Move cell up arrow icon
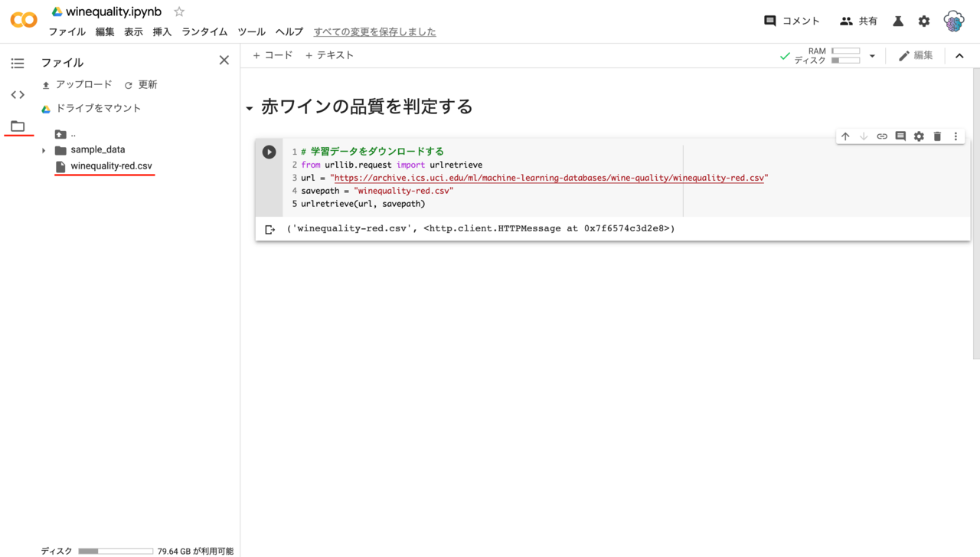The width and height of the screenshot is (980, 557). click(x=845, y=136)
